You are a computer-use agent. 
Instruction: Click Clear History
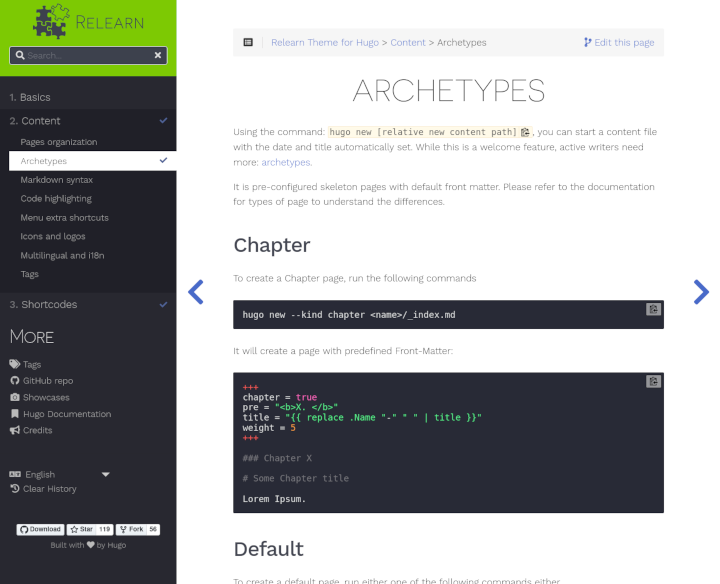pyautogui.click(x=49, y=489)
